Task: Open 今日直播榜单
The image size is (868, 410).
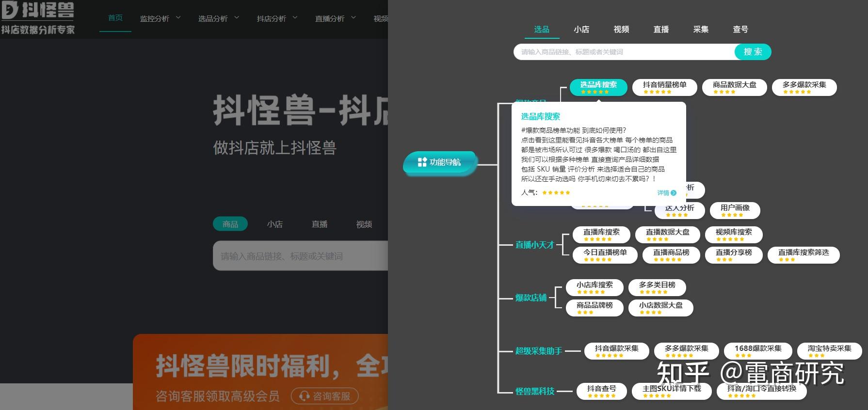Action: point(605,255)
